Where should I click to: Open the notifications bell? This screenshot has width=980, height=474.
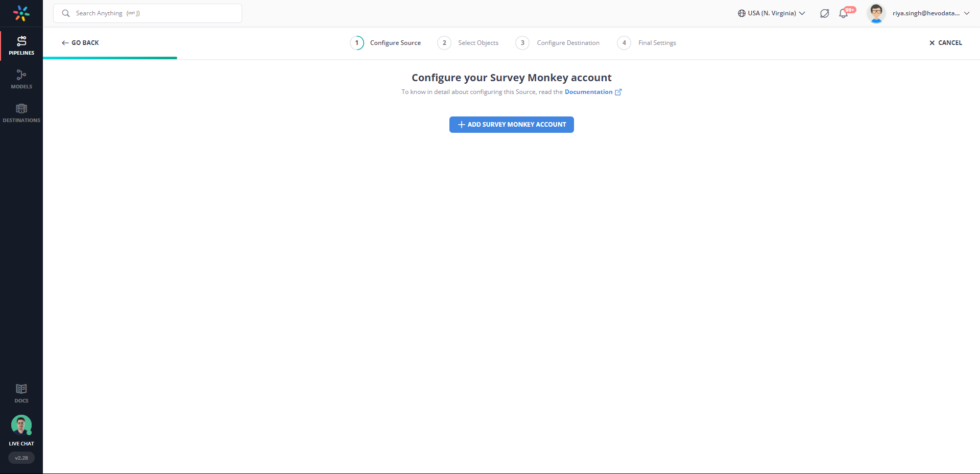[843, 14]
